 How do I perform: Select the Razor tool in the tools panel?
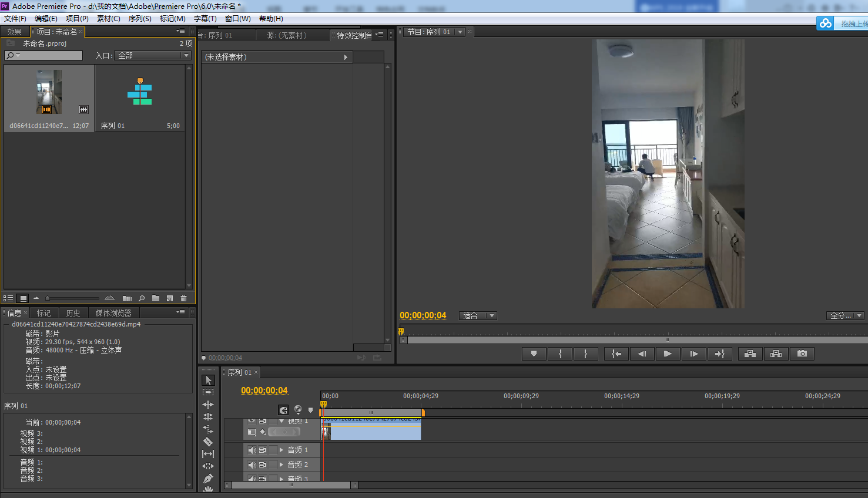tap(208, 442)
